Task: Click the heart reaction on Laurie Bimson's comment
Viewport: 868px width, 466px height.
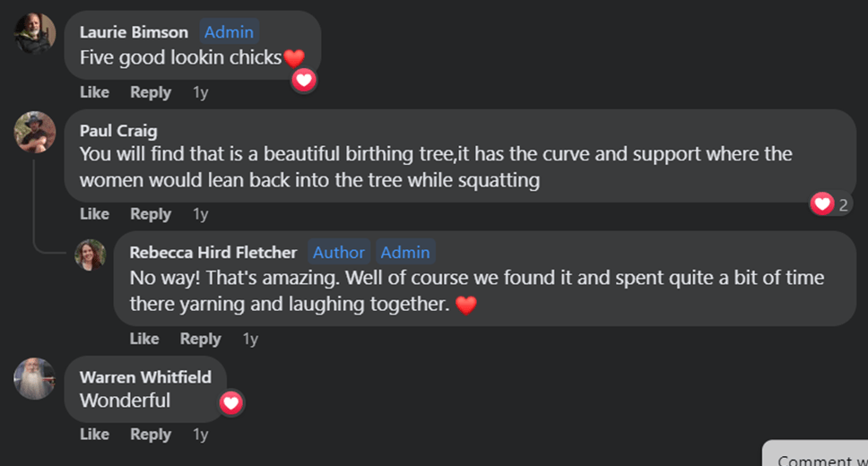Action: click(x=305, y=81)
